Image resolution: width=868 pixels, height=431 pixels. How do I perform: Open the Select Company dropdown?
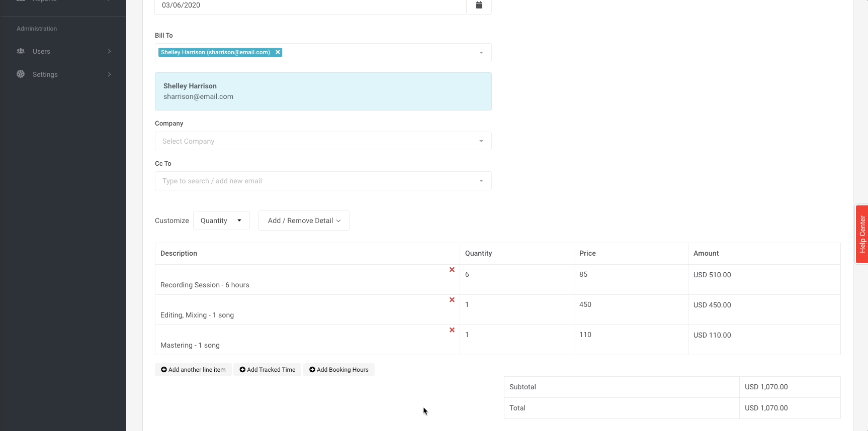coord(323,141)
